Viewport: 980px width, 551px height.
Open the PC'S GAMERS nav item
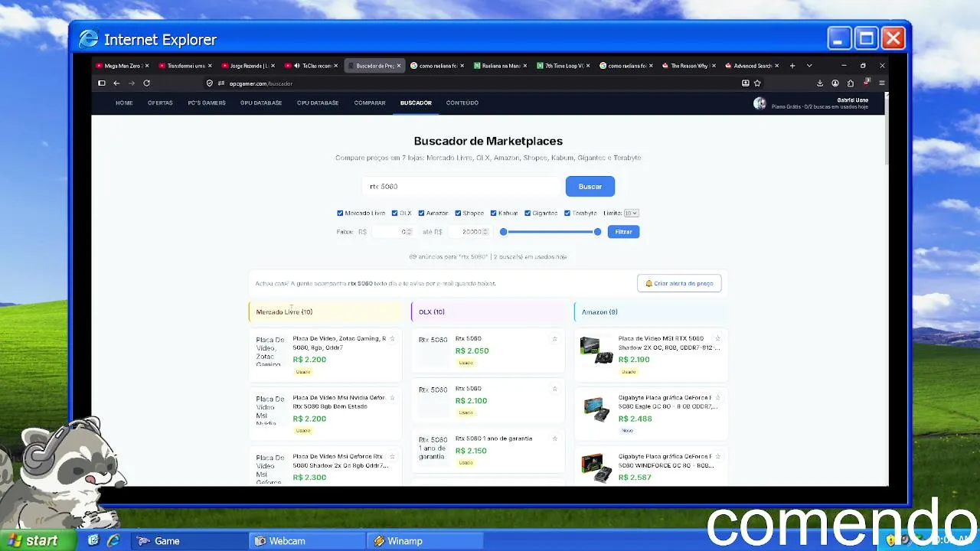click(x=207, y=103)
